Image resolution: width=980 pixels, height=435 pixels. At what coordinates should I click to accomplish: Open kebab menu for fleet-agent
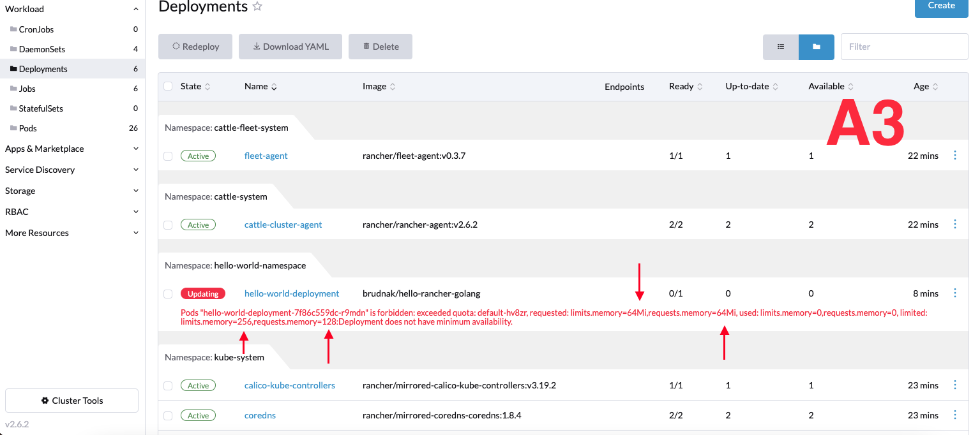(955, 155)
